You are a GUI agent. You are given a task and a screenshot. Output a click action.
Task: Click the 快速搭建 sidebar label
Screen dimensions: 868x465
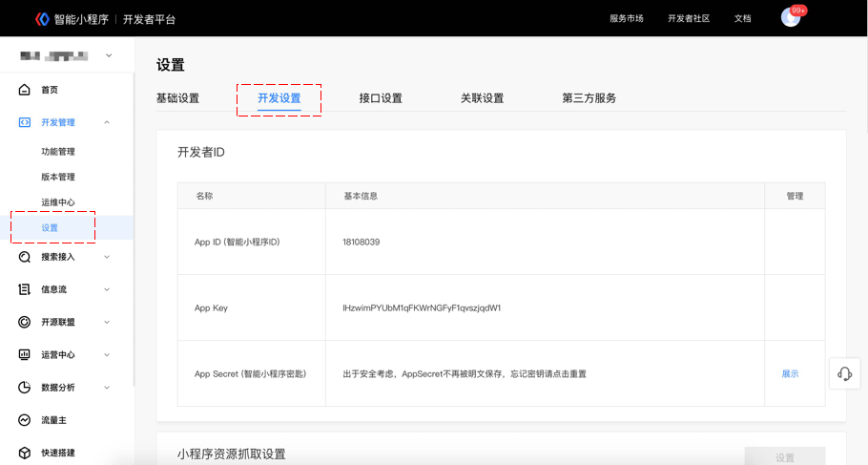tap(58, 453)
